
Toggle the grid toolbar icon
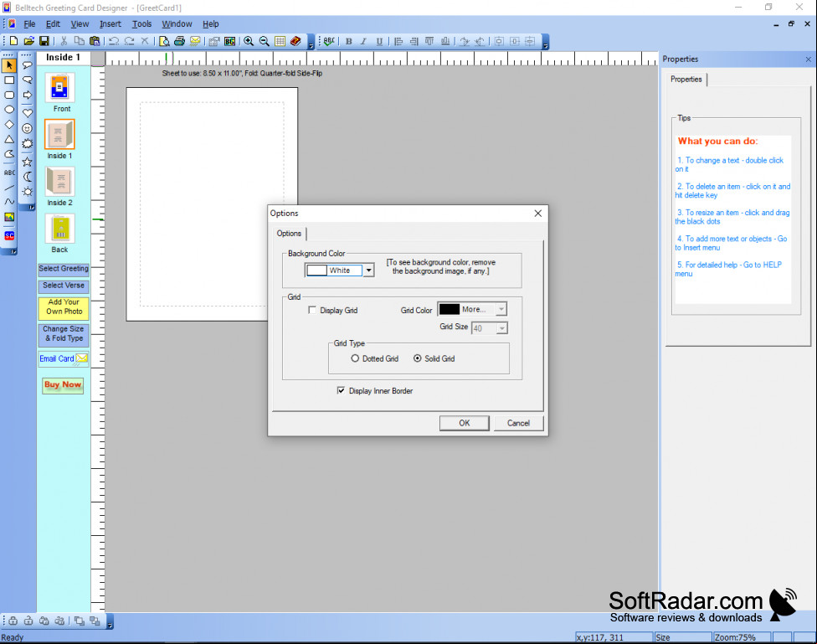tap(280, 41)
